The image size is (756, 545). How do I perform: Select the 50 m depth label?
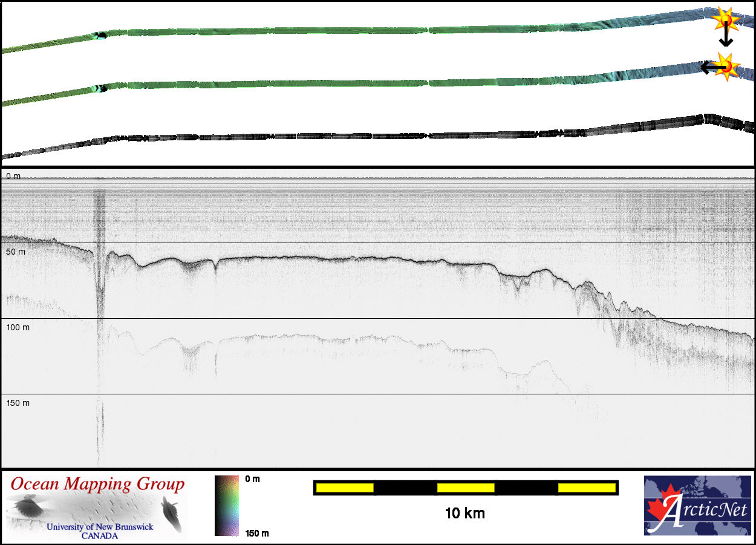tap(16, 252)
